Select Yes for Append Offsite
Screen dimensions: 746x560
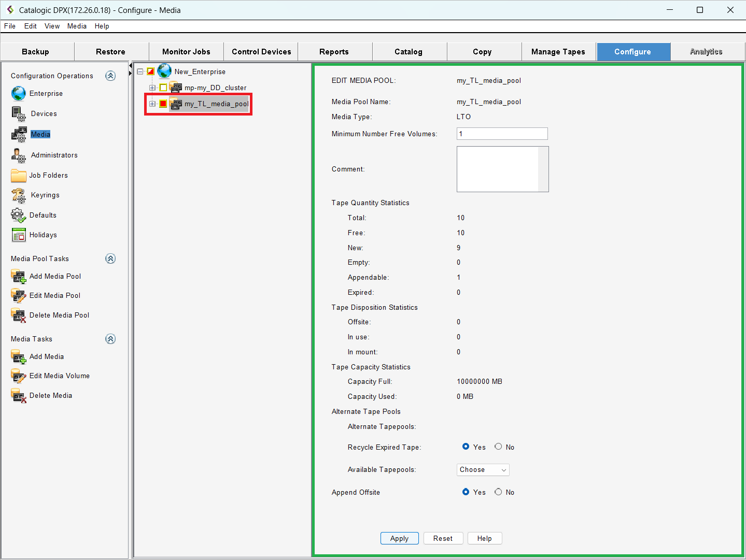point(466,492)
